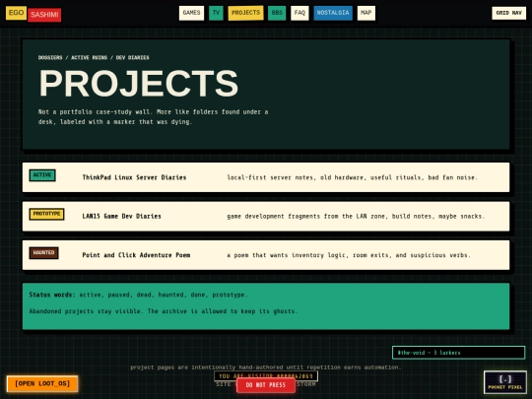Click the 'Abandoned projects stay visible' sentence
The image size is (532, 399).
tap(164, 311)
